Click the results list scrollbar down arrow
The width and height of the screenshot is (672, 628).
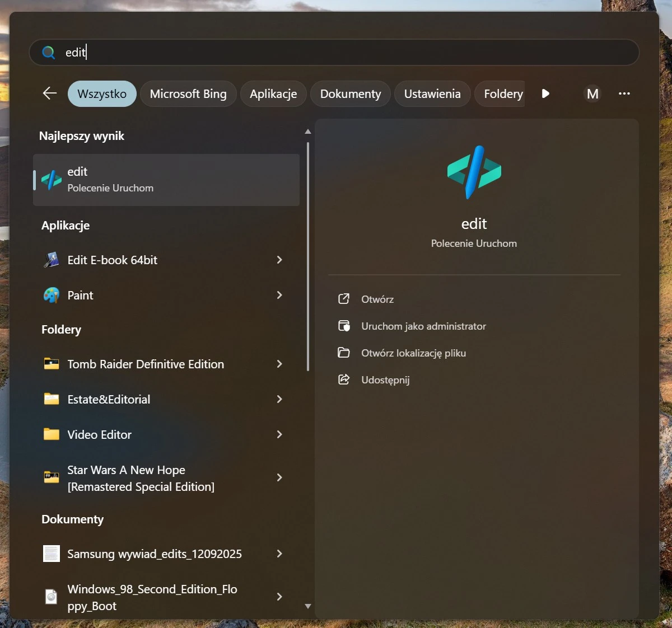point(307,606)
